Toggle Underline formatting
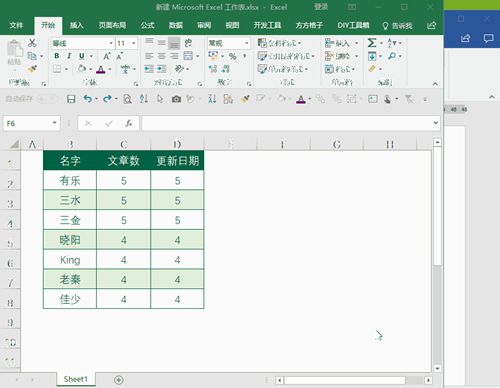 click(x=82, y=56)
